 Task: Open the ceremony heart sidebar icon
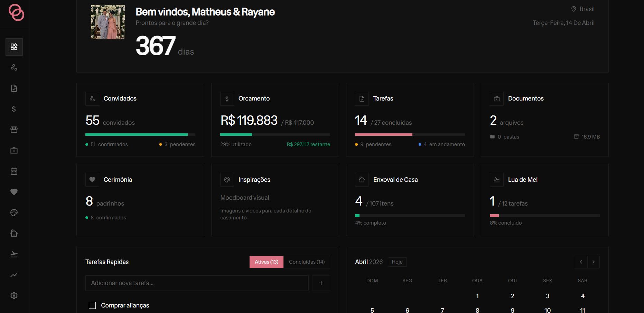(14, 192)
